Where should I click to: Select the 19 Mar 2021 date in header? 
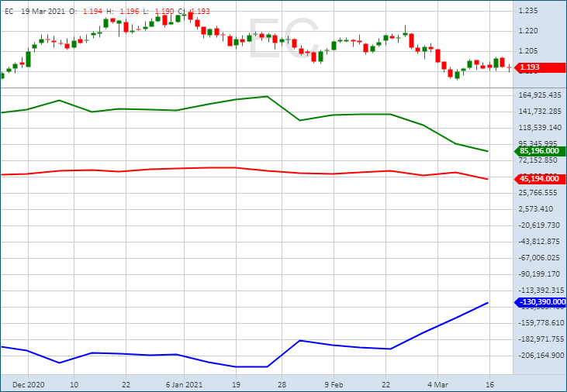43,11
